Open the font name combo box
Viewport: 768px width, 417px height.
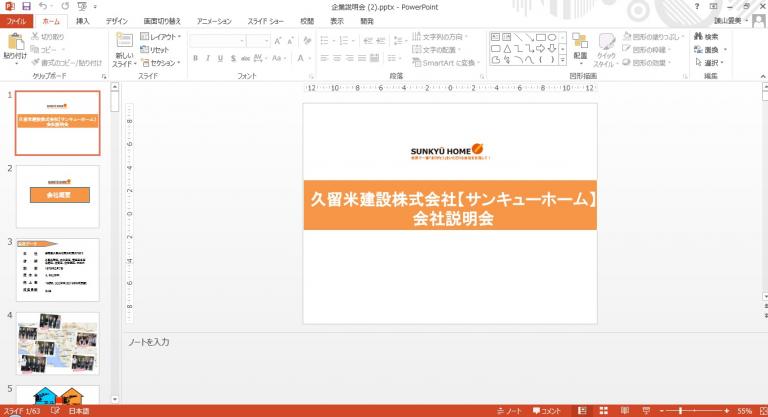[x=217, y=41]
